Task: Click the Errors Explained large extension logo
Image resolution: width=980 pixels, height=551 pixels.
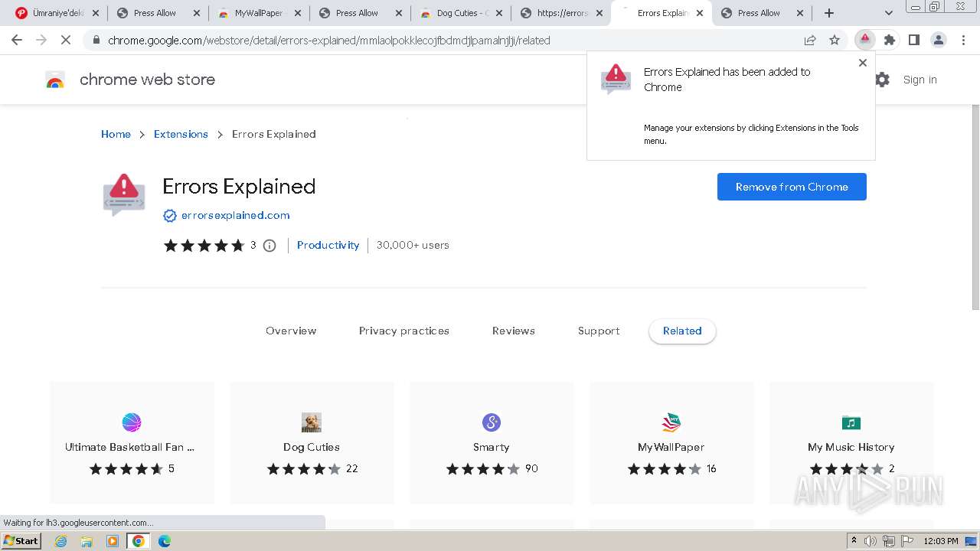Action: coord(124,194)
